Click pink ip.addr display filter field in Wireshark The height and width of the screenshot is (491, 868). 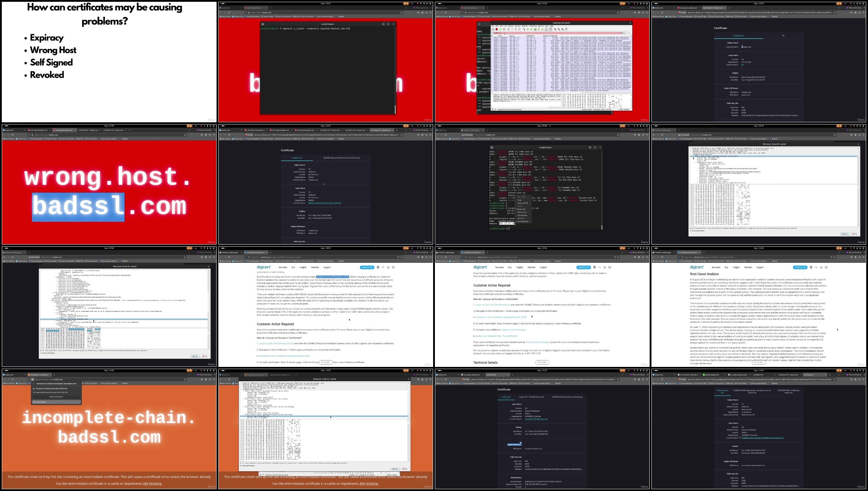pyautogui.click(x=558, y=33)
